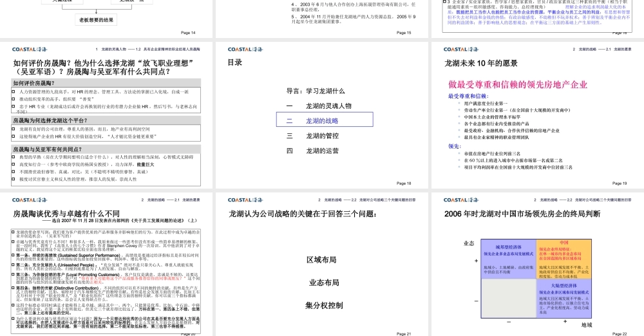Open the 目录 contents slide thumbnail
The width and height of the screenshot is (644, 336).
(x=321, y=115)
